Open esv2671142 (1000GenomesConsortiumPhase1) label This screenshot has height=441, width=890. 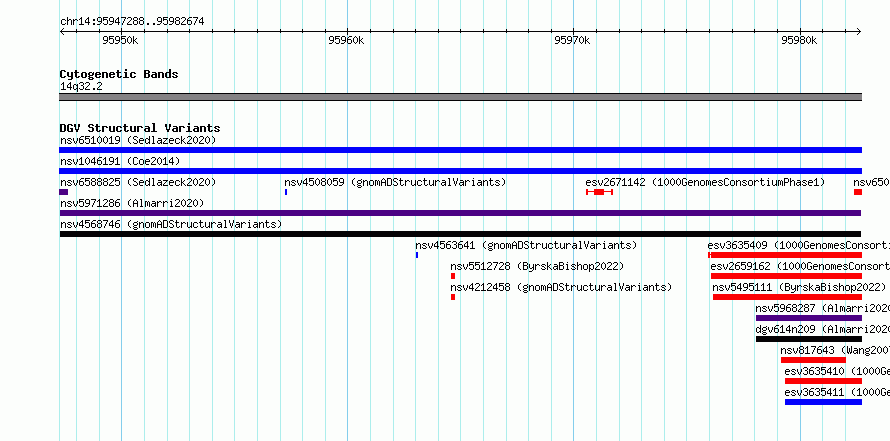click(705, 182)
